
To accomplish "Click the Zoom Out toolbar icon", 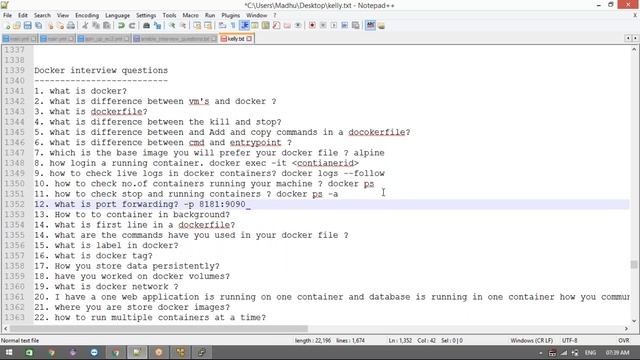I will point(183,26).
